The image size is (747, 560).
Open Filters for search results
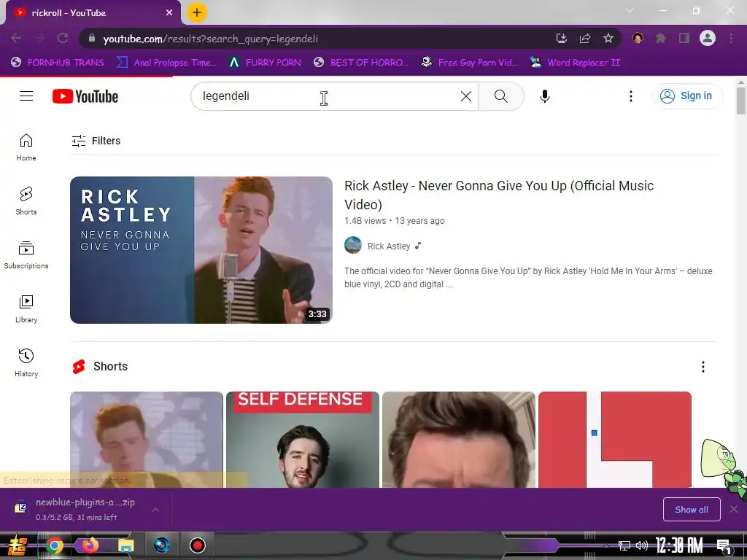pyautogui.click(x=96, y=141)
